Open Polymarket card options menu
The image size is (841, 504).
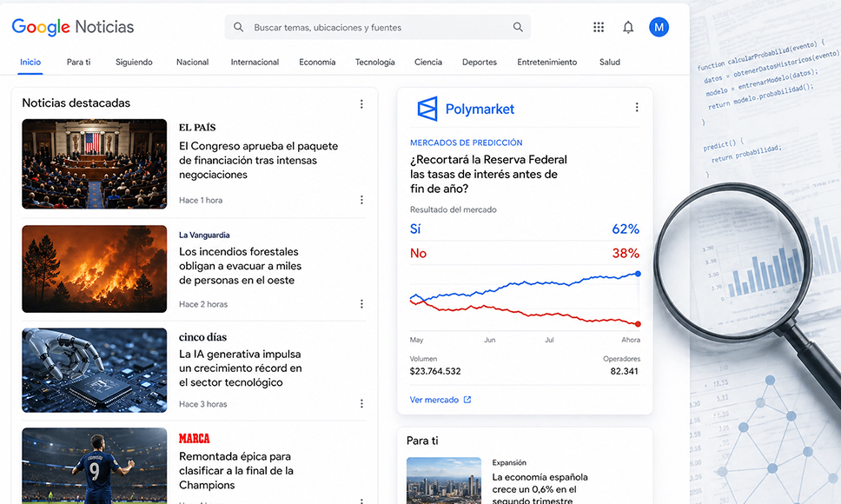coord(637,107)
